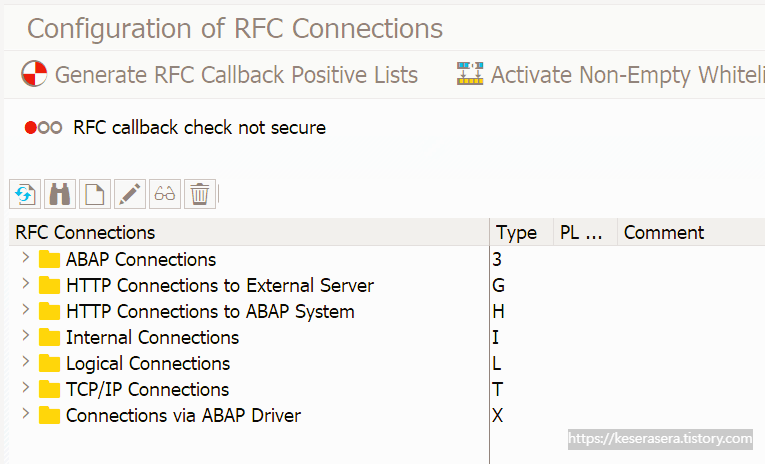Expand the Internal Connections node
The width and height of the screenshot is (765, 464).
click(26, 335)
